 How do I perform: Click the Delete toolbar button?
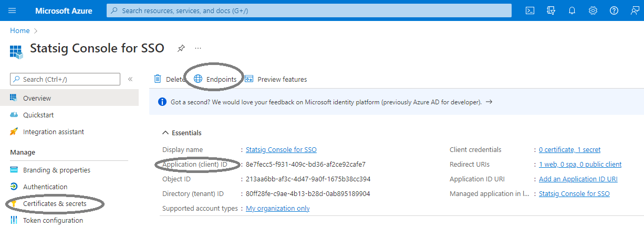(169, 79)
